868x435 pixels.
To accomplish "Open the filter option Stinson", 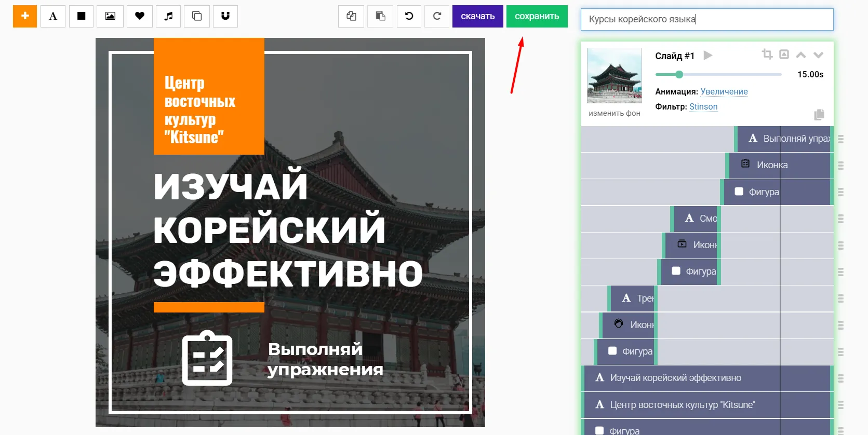I will [x=703, y=106].
